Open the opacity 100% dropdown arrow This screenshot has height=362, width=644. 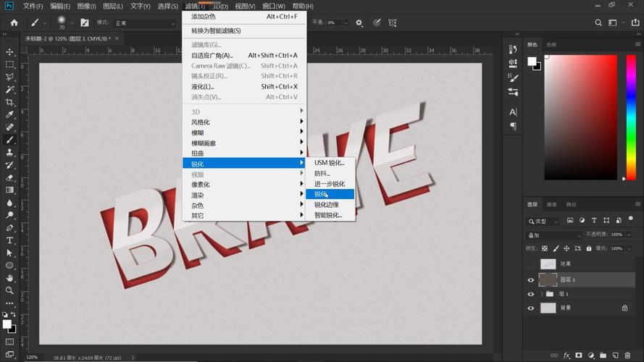pos(629,235)
